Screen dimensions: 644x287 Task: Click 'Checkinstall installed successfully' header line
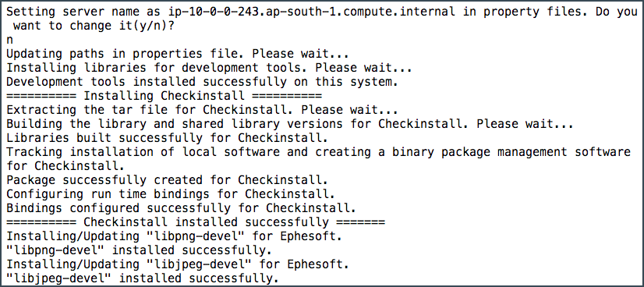point(196,222)
